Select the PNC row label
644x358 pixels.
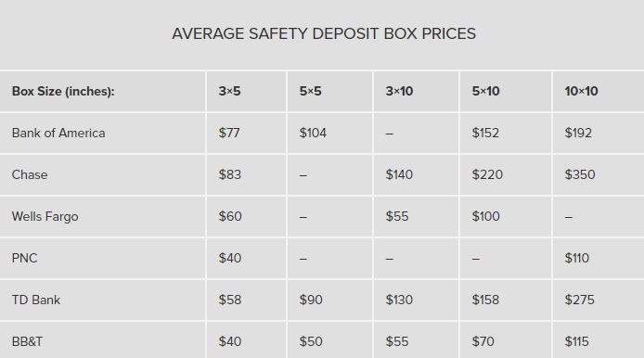(25, 258)
